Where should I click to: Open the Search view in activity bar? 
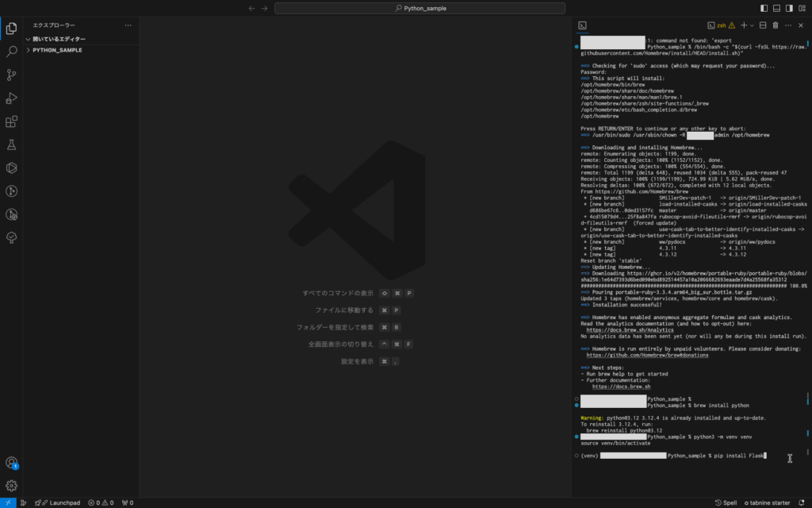click(11, 52)
